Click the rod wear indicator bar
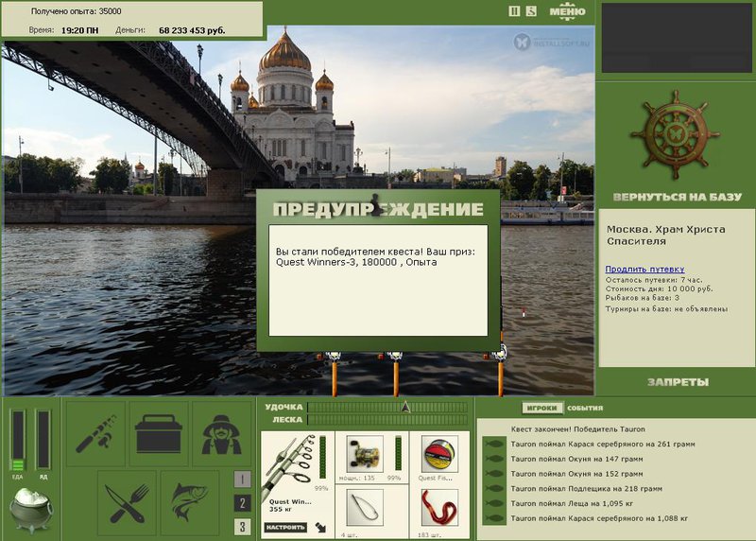 (x=322, y=458)
